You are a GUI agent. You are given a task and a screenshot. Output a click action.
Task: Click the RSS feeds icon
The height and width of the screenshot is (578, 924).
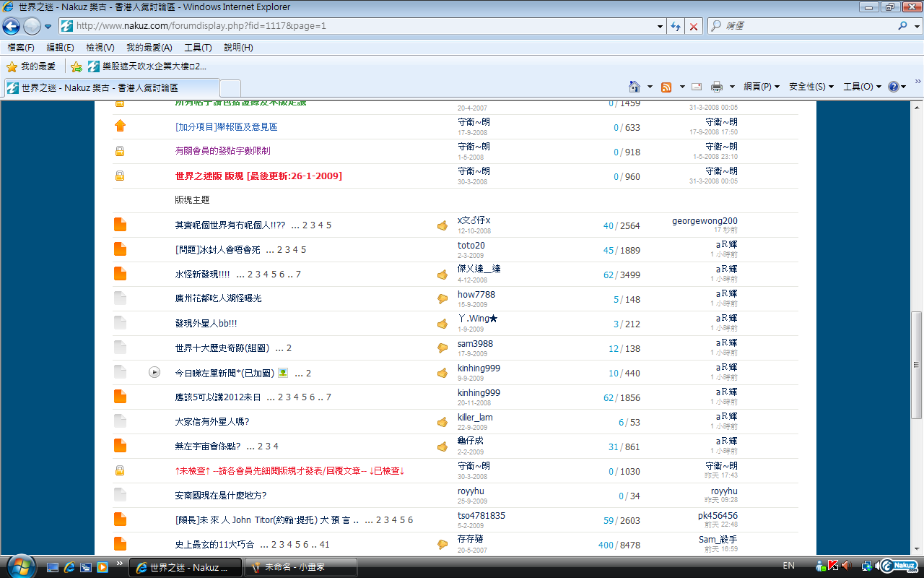coord(666,87)
